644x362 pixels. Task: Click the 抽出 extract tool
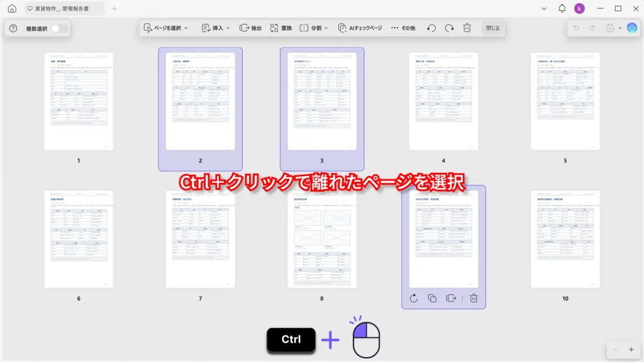250,28
